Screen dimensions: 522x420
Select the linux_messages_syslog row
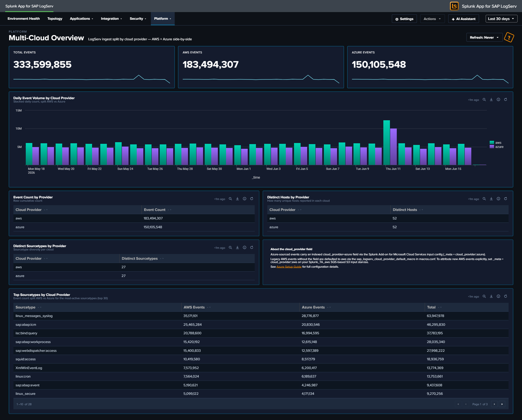(x=261, y=316)
